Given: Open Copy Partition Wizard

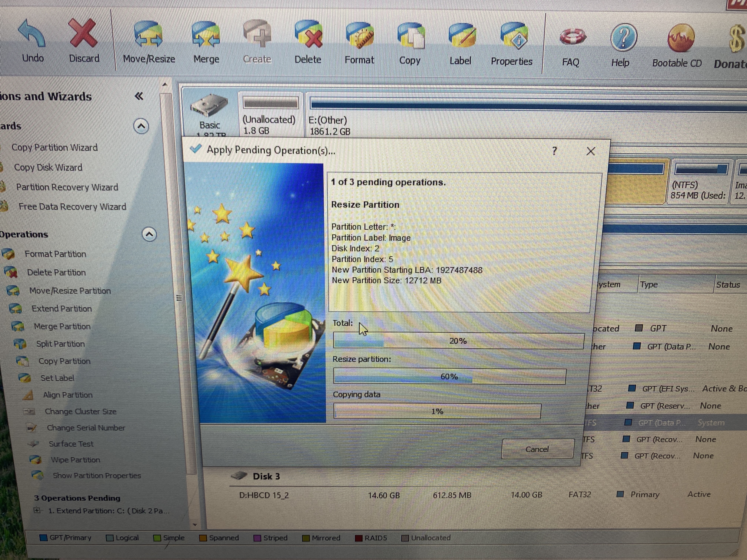Looking at the screenshot, I should pos(54,148).
